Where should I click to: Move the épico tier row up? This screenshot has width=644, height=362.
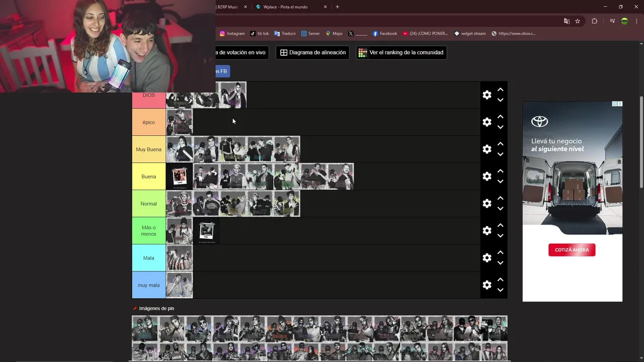coord(500,117)
